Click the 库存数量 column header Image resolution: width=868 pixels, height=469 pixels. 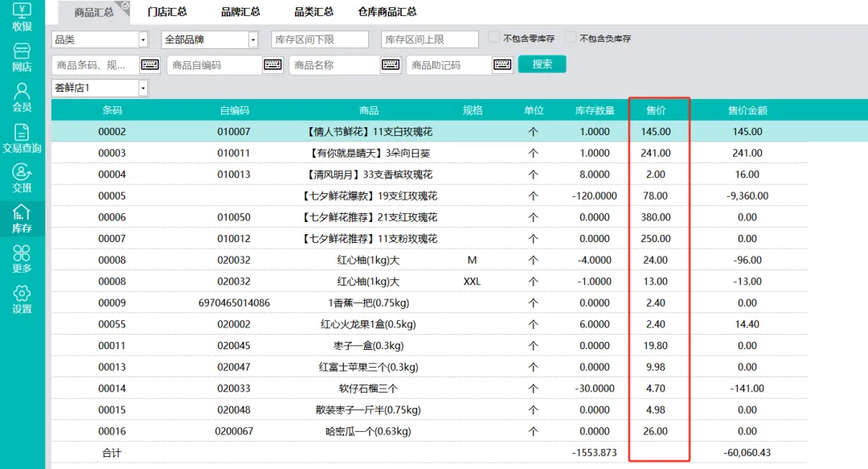pos(595,110)
